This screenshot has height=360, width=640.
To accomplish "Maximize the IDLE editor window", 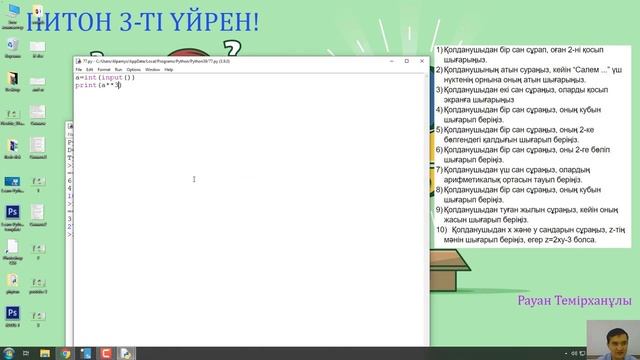I will (x=407, y=61).
